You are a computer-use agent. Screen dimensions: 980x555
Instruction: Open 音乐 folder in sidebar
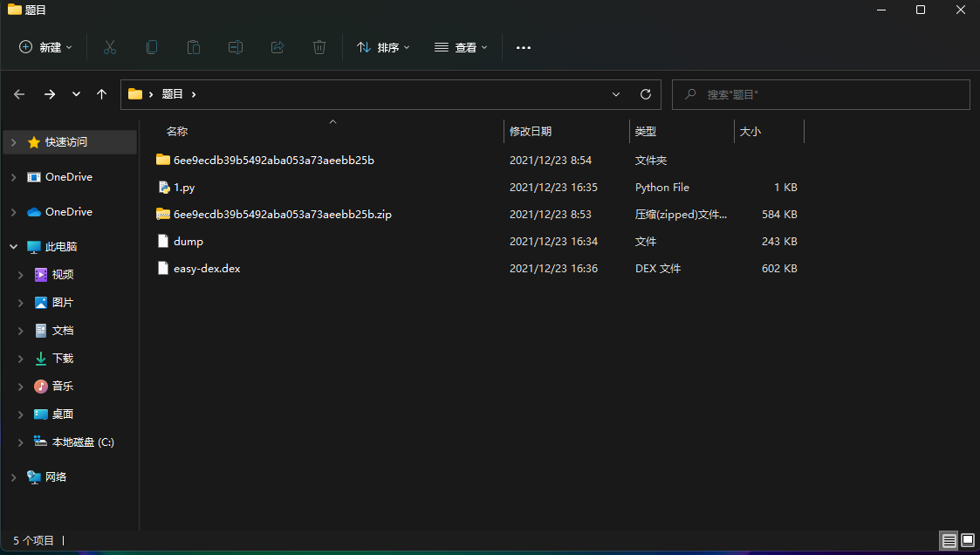pyautogui.click(x=63, y=387)
